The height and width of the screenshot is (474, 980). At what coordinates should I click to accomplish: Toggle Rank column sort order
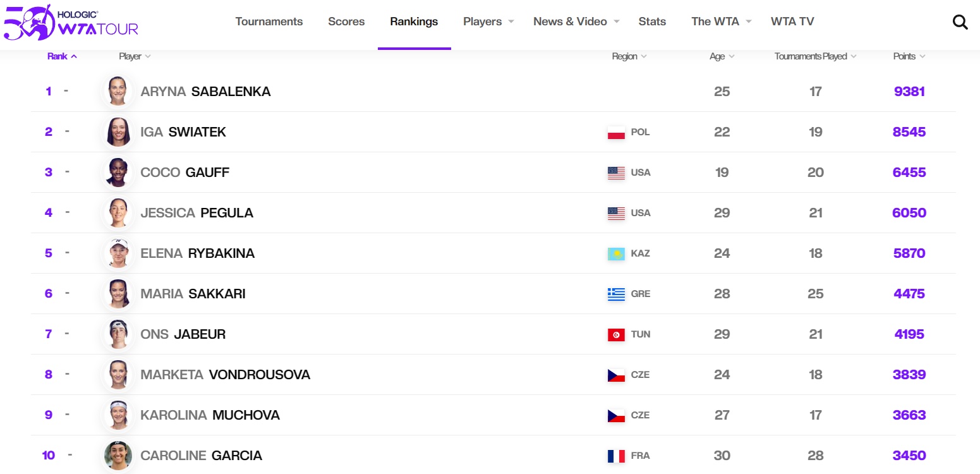pos(62,56)
